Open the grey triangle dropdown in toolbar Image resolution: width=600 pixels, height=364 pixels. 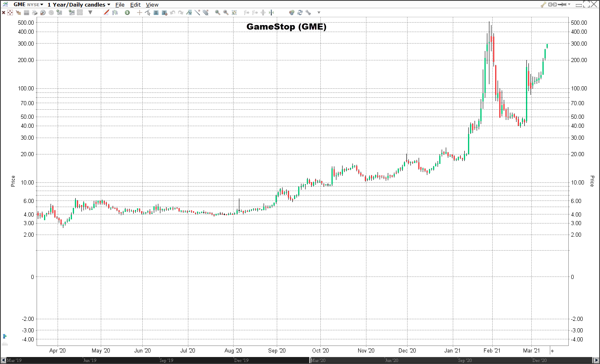(90, 13)
